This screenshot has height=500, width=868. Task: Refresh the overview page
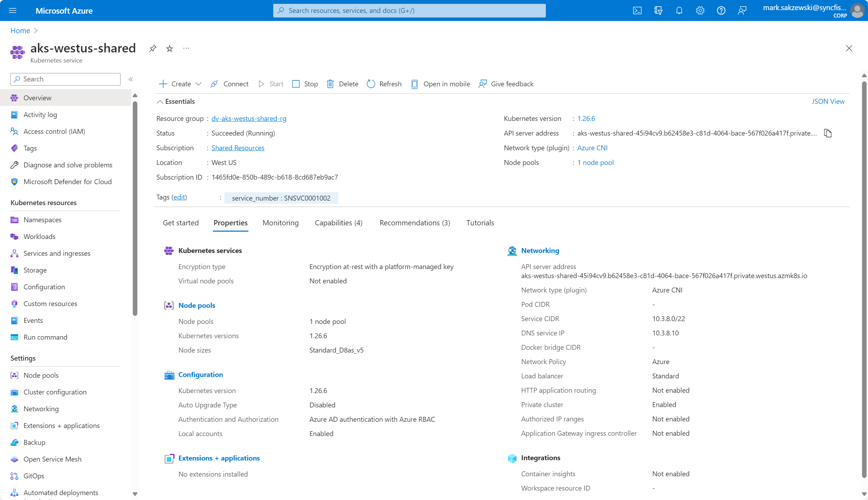(x=384, y=84)
